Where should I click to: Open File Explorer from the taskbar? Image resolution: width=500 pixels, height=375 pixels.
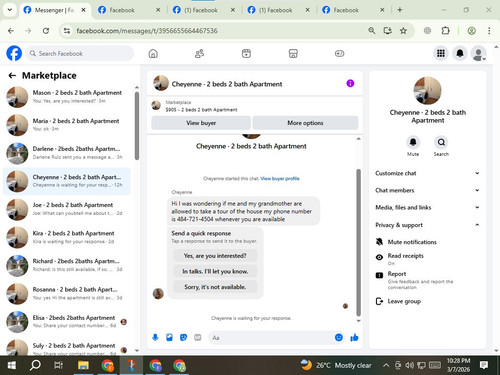[x=83, y=365]
